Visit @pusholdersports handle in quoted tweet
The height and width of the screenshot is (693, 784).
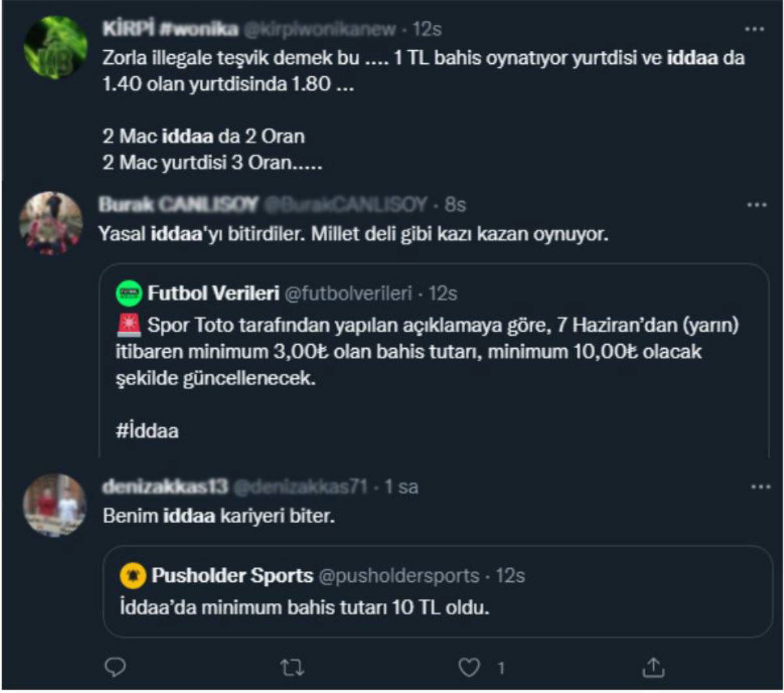399,577
